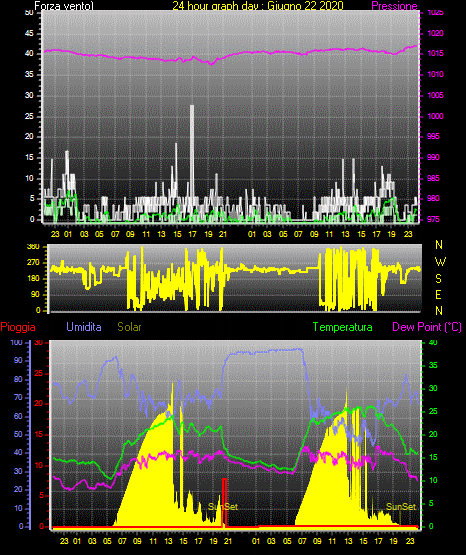This screenshot has width=466, height=555.
Task: Select the blue 70 humidity axis value
Action: pyautogui.click(x=18, y=397)
